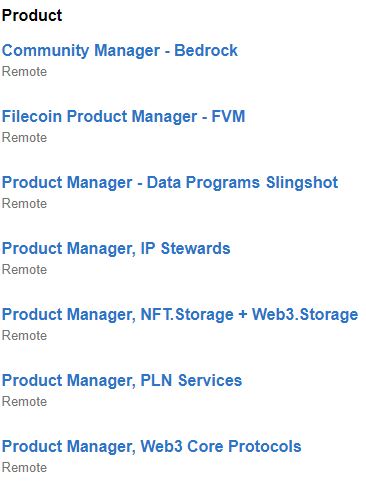366x487 pixels.
Task: Go to the IP Stewards job page
Action: [116, 249]
